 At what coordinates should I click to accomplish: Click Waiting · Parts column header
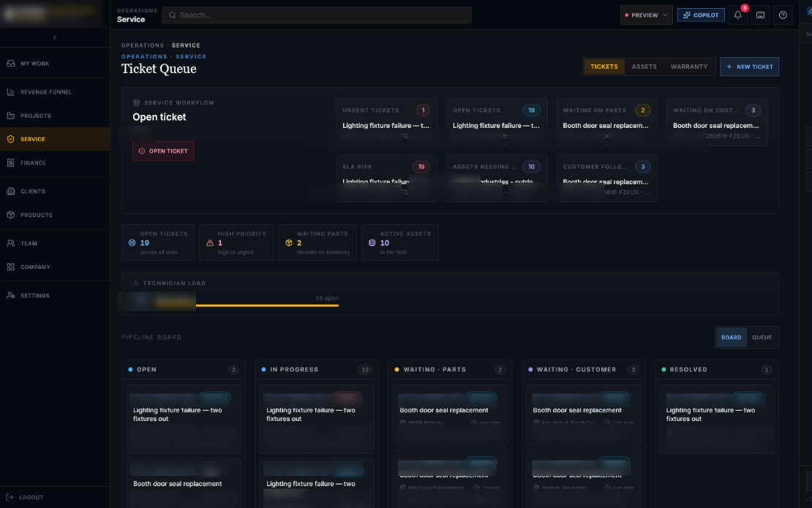pyautogui.click(x=450, y=369)
